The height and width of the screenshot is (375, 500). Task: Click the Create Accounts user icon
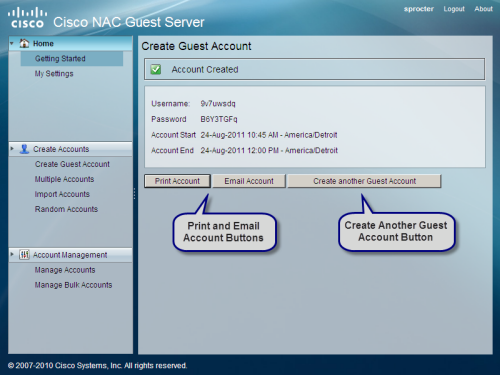[x=24, y=149]
